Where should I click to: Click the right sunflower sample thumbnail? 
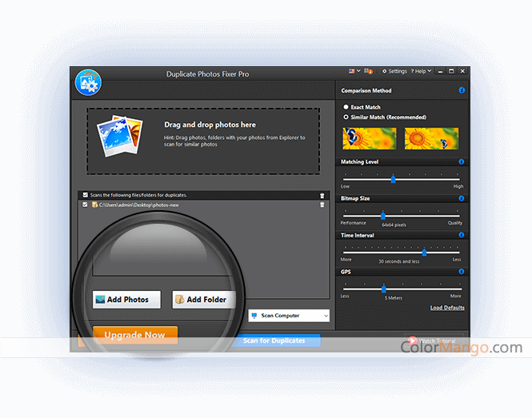point(431,138)
